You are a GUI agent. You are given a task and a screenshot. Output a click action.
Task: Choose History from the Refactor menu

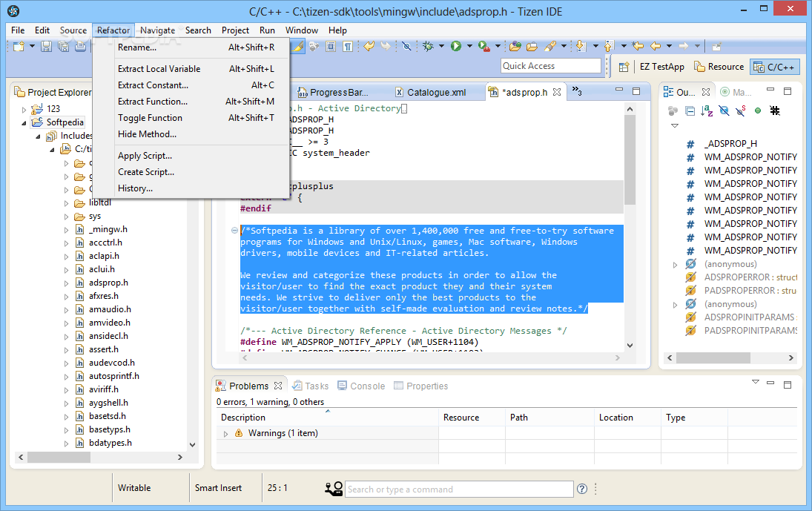click(191, 188)
